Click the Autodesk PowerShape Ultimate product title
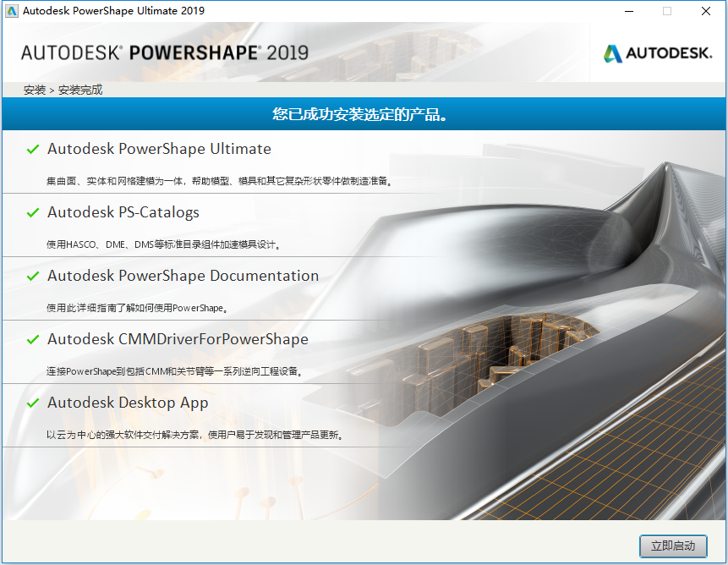Viewport: 728px width, 565px height. [x=159, y=149]
